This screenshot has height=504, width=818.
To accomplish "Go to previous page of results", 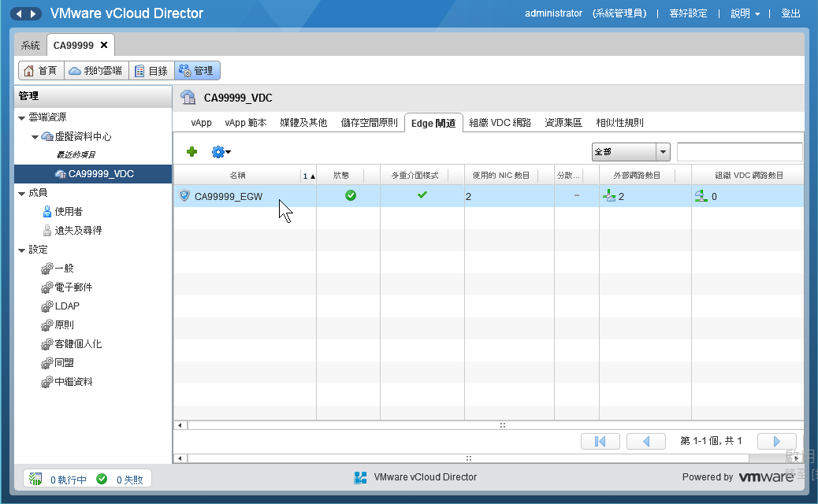I will coord(646,442).
